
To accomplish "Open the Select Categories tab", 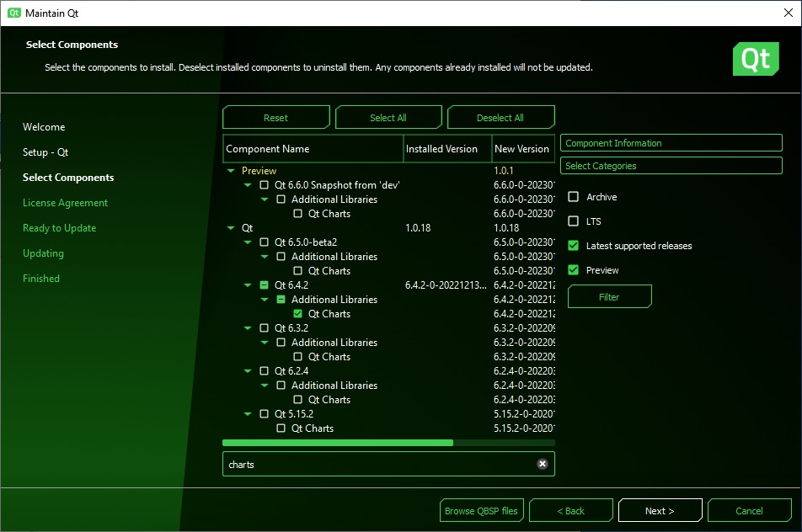I will (x=671, y=166).
